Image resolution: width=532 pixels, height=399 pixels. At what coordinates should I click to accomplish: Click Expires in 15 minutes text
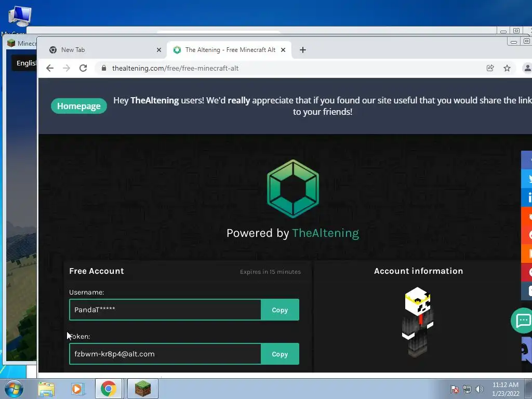tap(270, 272)
